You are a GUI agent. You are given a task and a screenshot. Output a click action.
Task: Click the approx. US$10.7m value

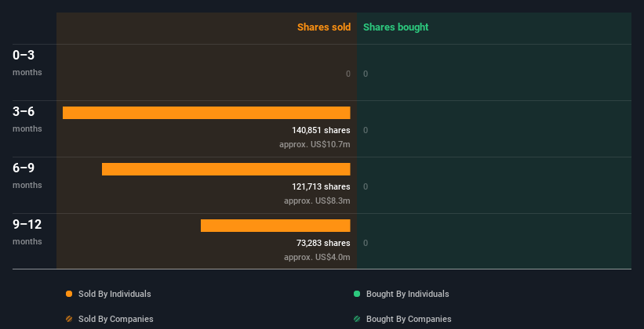click(315, 144)
